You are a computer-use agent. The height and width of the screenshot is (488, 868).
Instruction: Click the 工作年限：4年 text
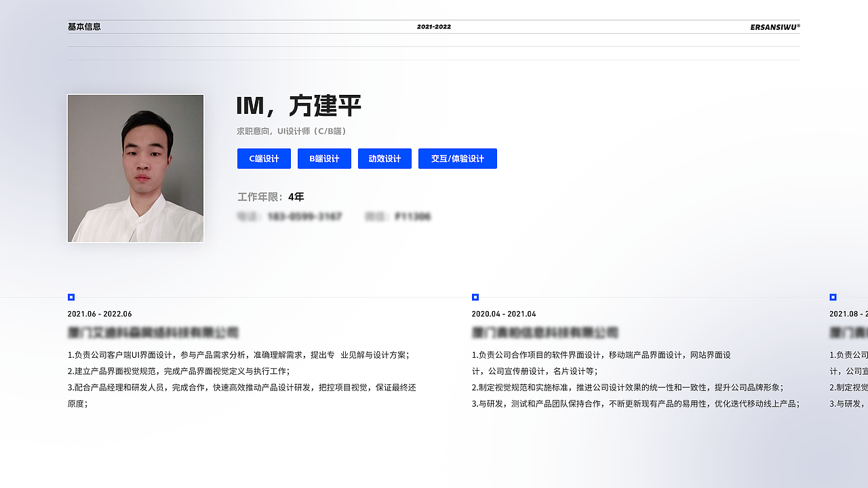click(271, 197)
